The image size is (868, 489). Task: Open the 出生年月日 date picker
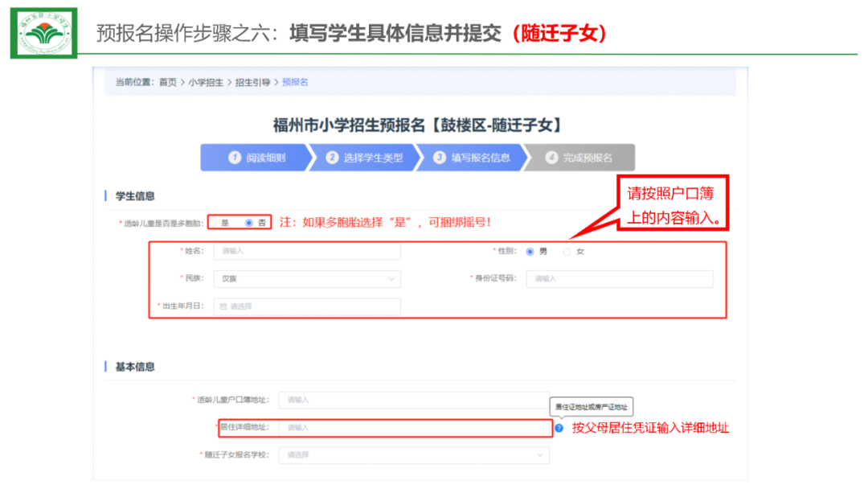(x=307, y=306)
